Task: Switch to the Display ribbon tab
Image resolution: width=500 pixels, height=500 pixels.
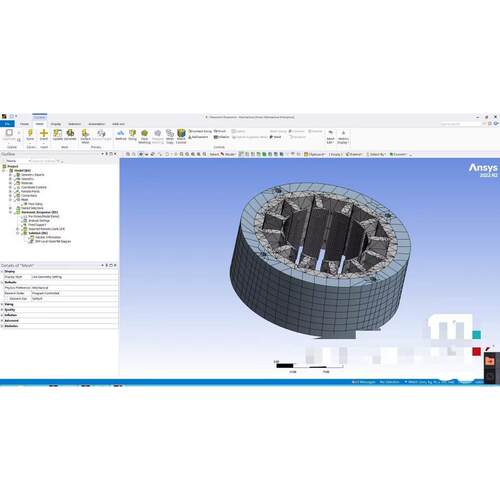Action: point(56,124)
